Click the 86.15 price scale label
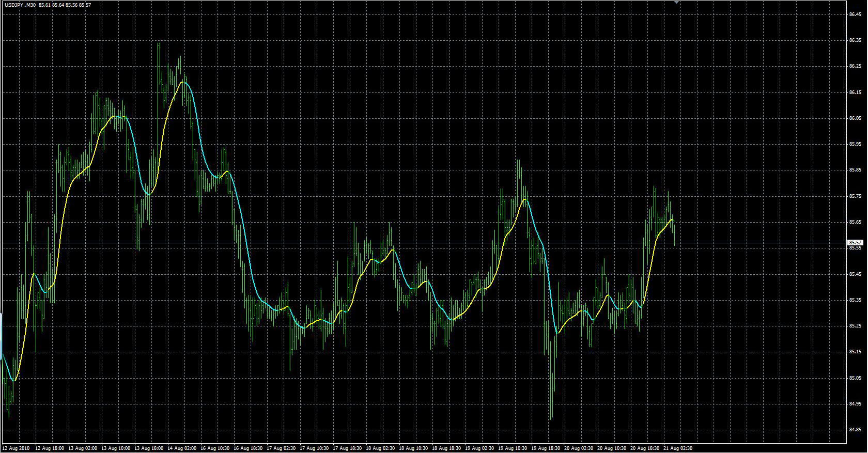Image resolution: width=868 pixels, height=453 pixels. 855,92
